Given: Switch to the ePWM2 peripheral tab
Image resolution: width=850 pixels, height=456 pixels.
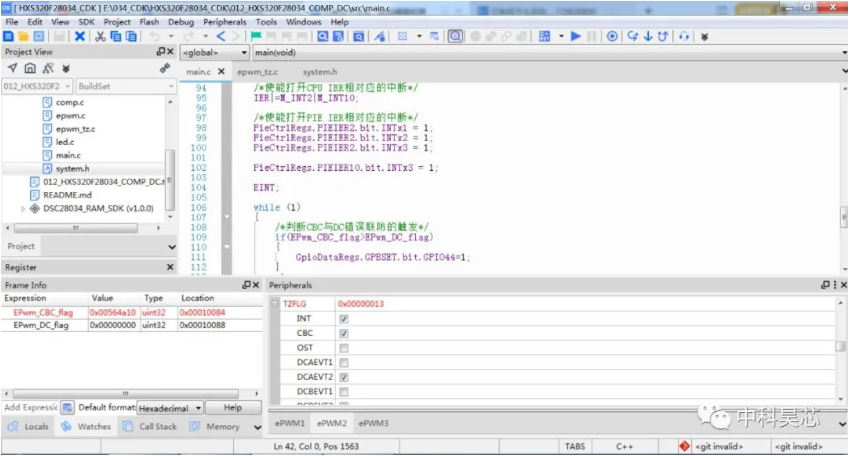Looking at the screenshot, I should tap(331, 423).
